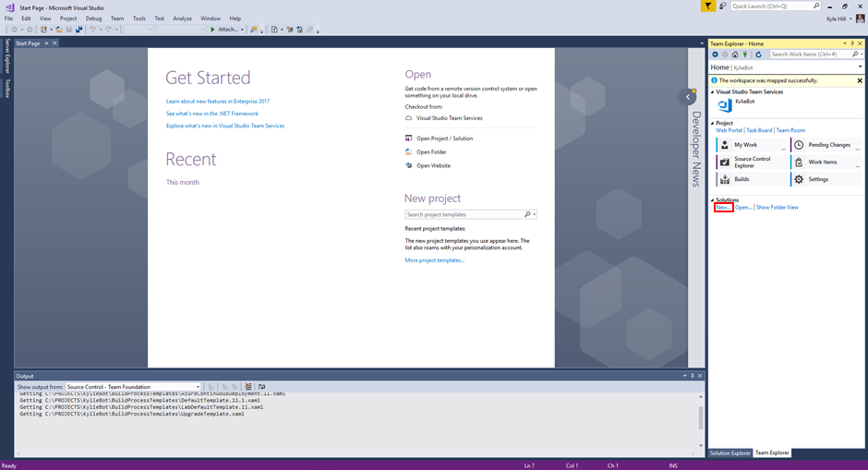Click the user account avatar picture

(860, 18)
